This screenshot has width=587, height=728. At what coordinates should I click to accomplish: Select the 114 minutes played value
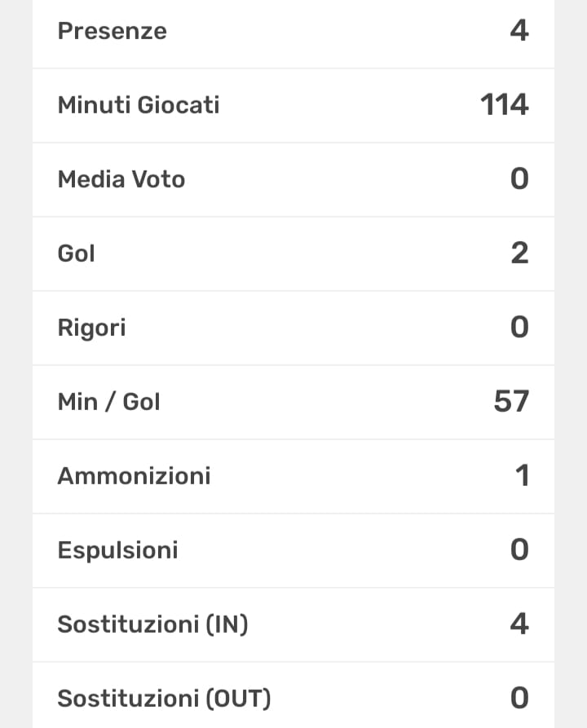point(505,105)
